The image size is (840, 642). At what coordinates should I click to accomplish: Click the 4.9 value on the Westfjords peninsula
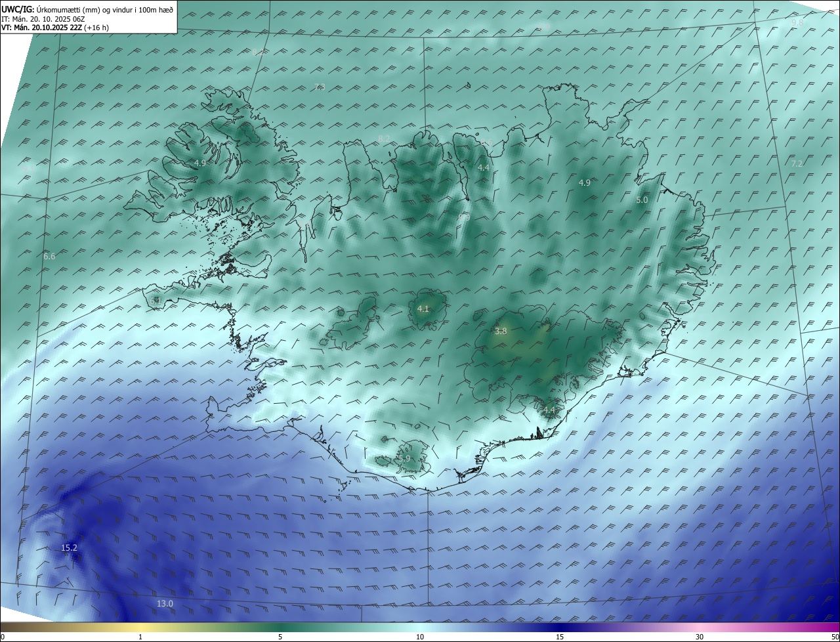point(200,163)
